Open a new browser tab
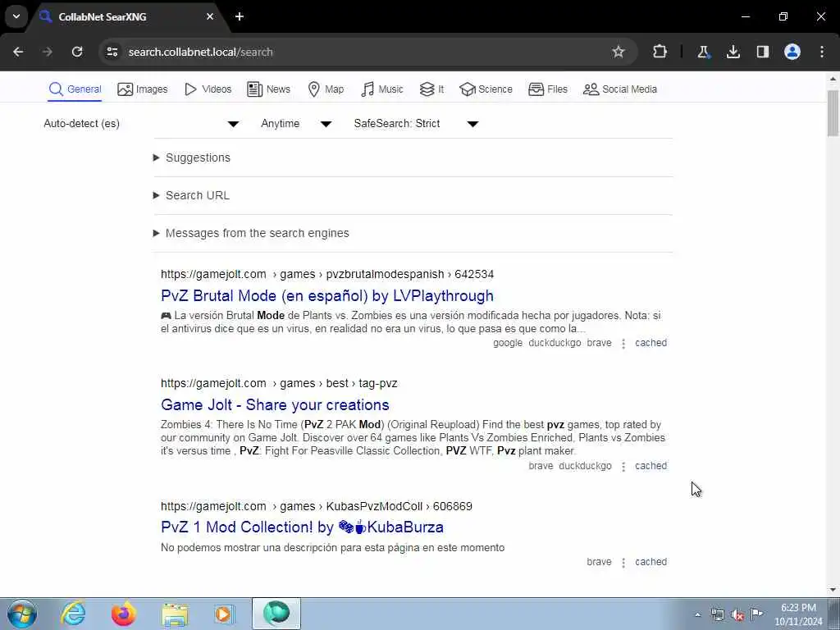840x630 pixels. pos(240,16)
